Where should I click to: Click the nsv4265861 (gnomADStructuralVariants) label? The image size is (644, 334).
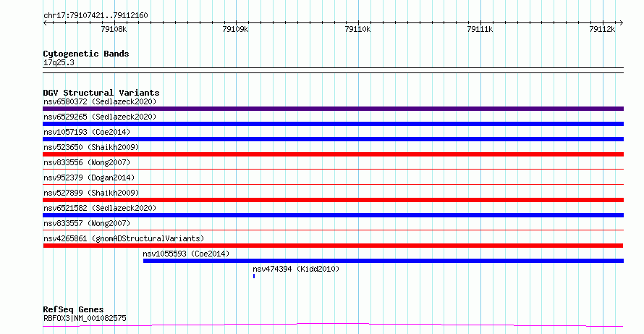[x=124, y=238]
